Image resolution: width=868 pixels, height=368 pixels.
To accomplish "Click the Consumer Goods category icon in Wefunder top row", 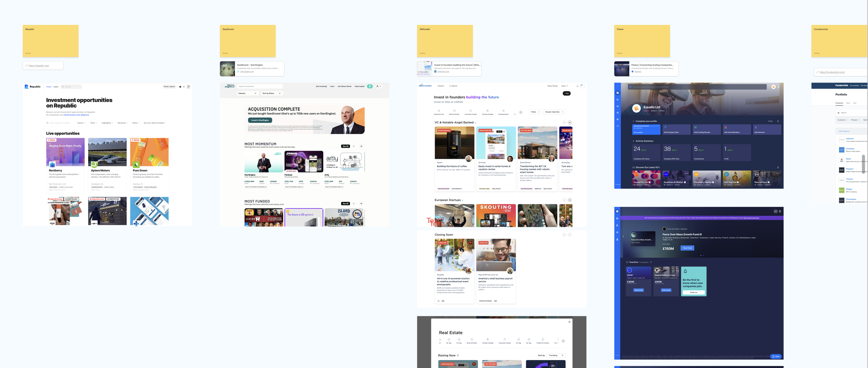I will click(470, 111).
